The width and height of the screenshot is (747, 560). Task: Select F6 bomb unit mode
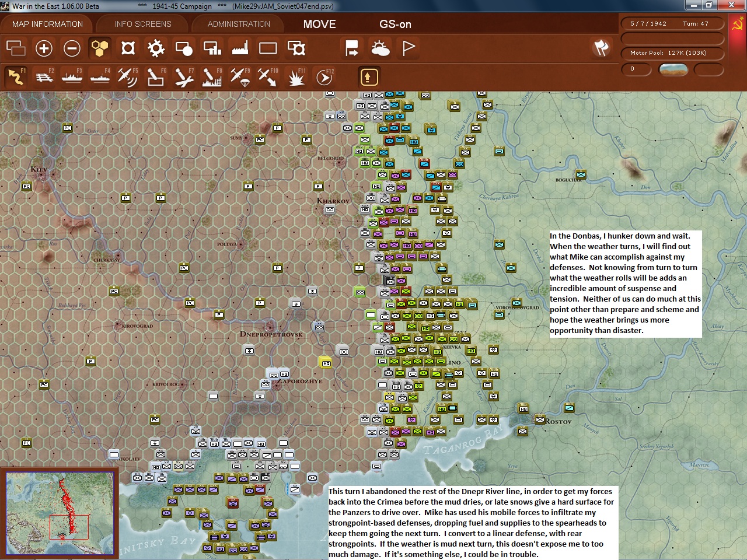(x=156, y=76)
